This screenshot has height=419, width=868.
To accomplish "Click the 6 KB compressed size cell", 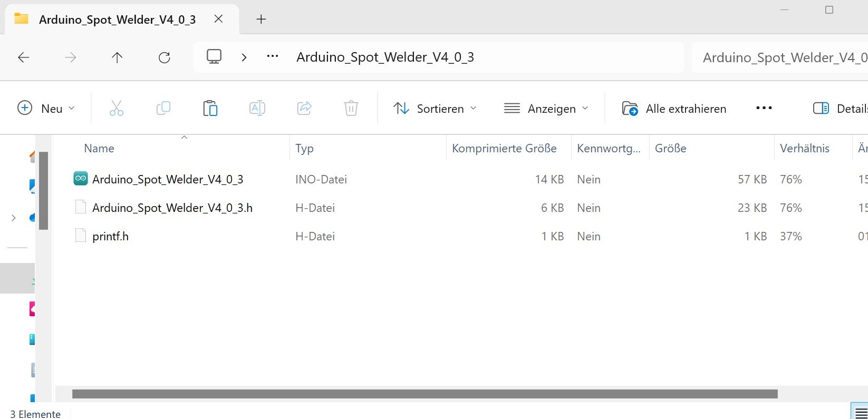I will point(552,208).
